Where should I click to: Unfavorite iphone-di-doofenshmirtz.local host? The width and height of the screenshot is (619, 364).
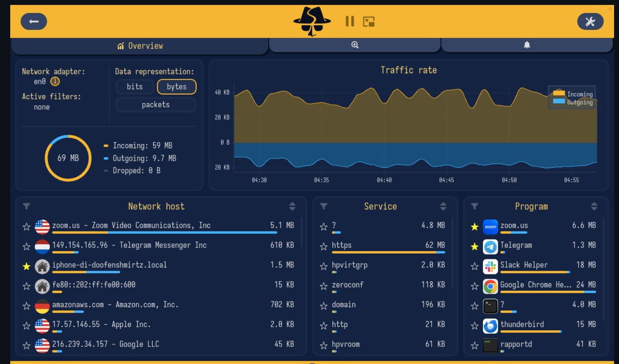click(x=26, y=267)
